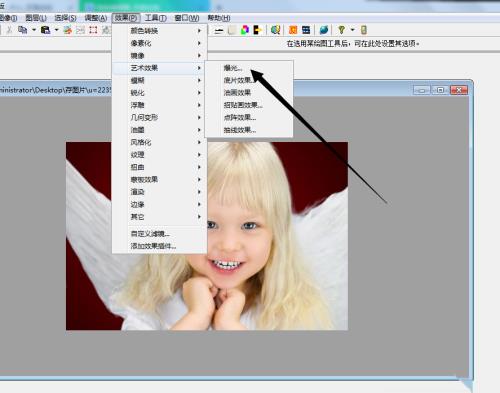Expand the 风格化 submenu
Image resolution: width=500 pixels, height=393 pixels.
pyautogui.click(x=159, y=142)
